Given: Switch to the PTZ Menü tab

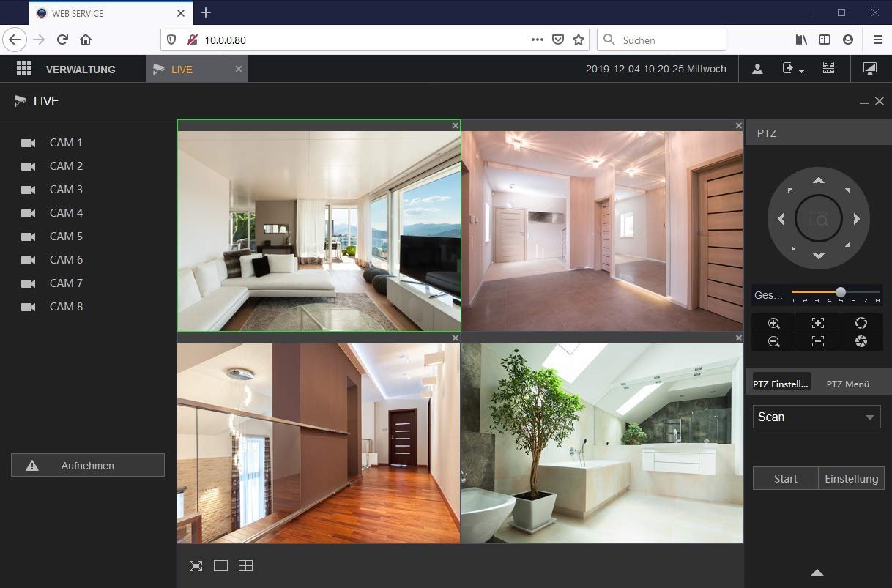Looking at the screenshot, I should (x=847, y=384).
